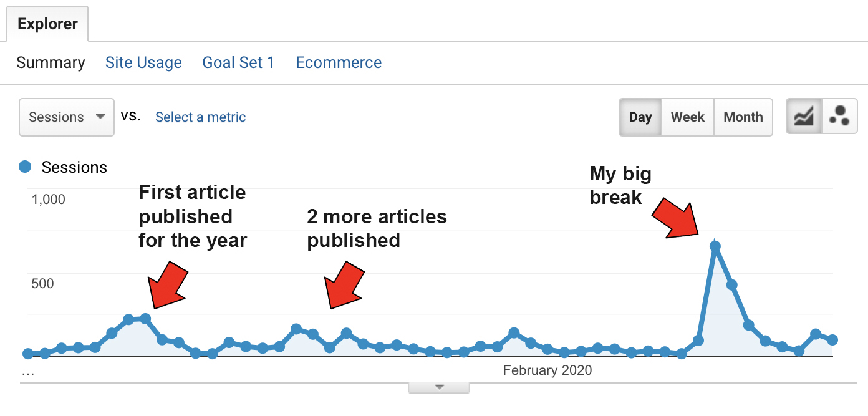This screenshot has height=416, width=868.
Task: Toggle the Day granularity button
Action: (640, 117)
